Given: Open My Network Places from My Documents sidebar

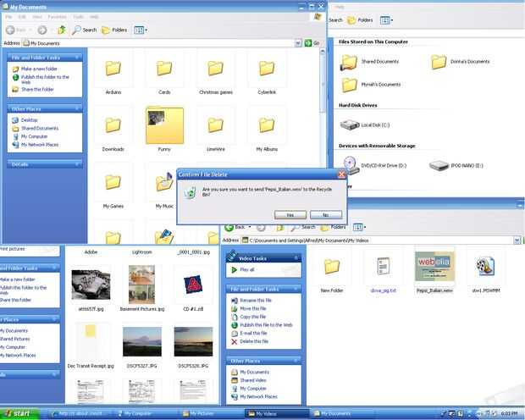Looking at the screenshot, I should (40, 145).
